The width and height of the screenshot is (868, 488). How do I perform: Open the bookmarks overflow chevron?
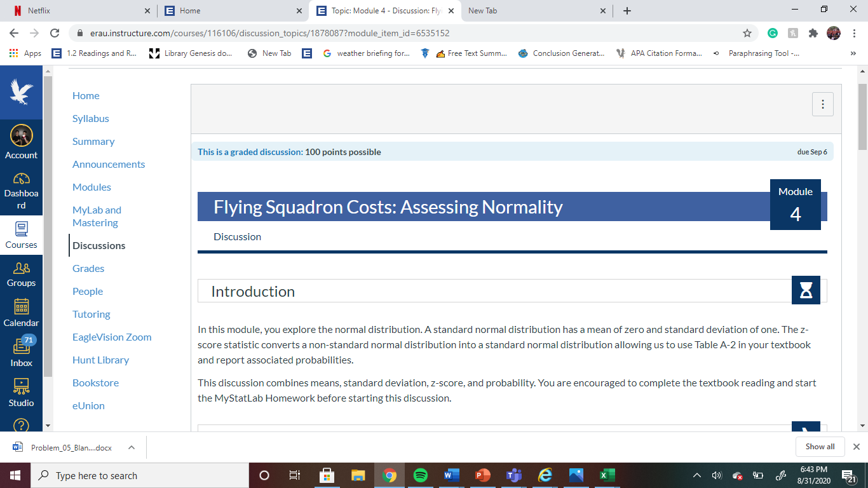click(853, 53)
